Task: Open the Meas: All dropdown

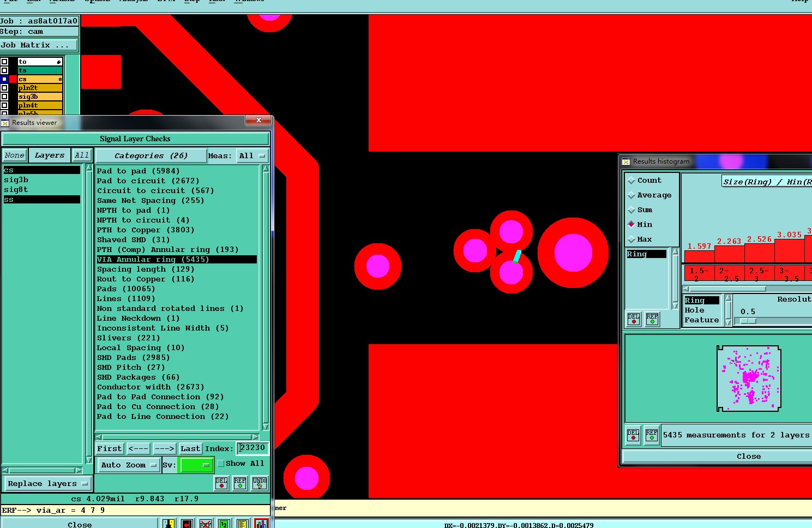Action: click(x=252, y=156)
